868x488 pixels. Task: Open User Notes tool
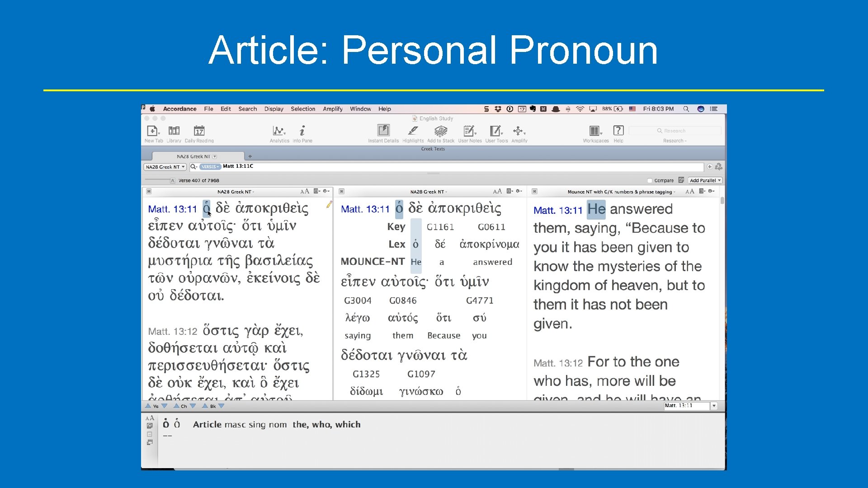[469, 131]
